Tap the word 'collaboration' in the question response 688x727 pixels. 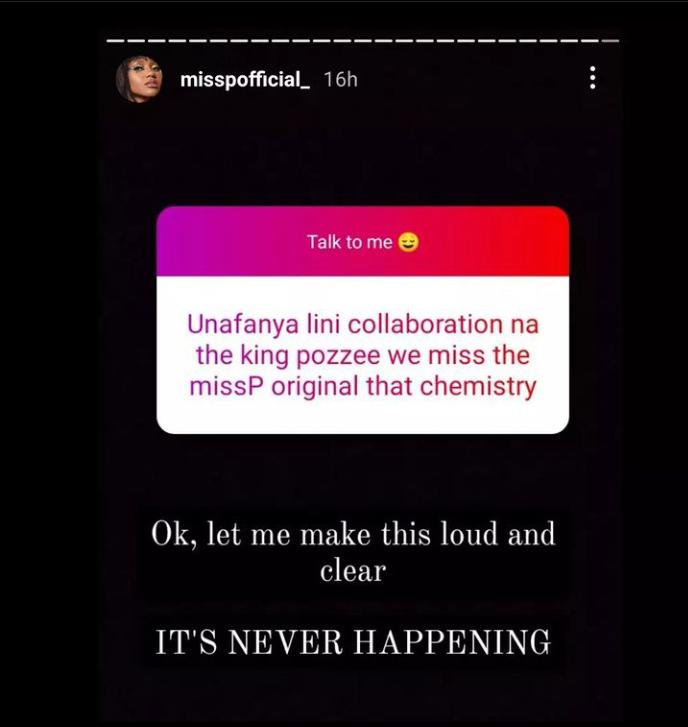[425, 325]
